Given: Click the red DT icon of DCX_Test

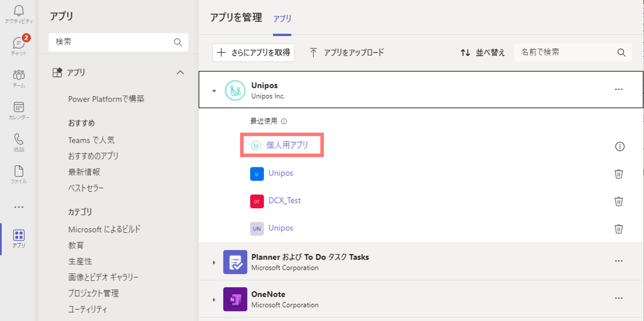Looking at the screenshot, I should pyautogui.click(x=257, y=201).
